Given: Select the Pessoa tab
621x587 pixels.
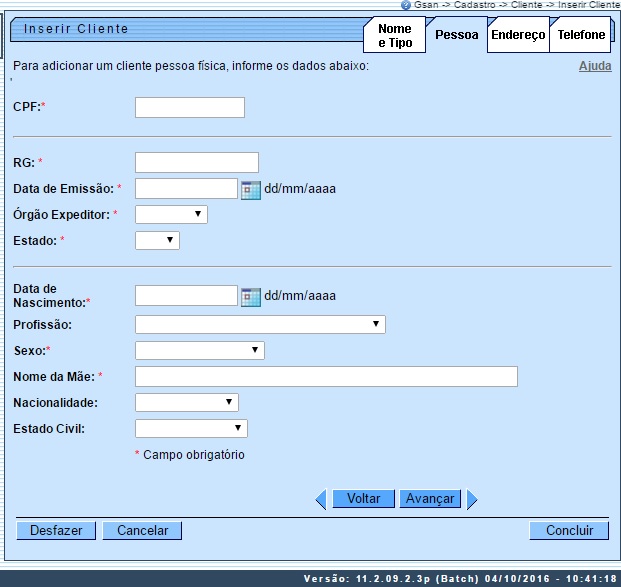Looking at the screenshot, I should pyautogui.click(x=457, y=35).
